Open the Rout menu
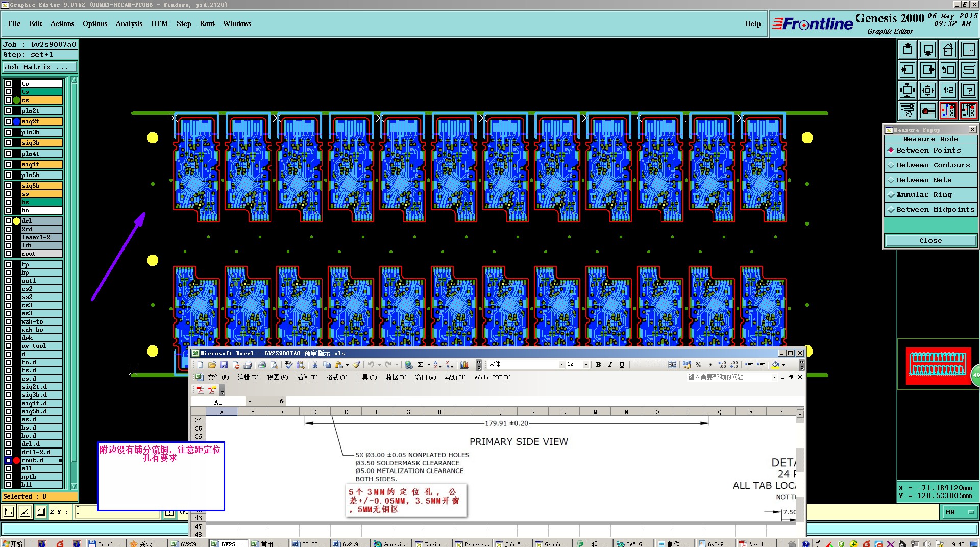 pyautogui.click(x=207, y=24)
